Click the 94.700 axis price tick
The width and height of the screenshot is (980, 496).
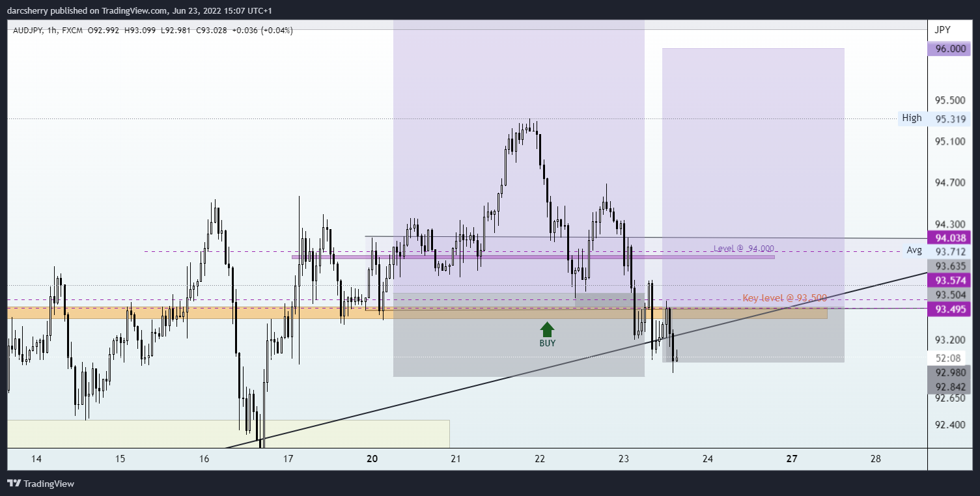click(x=949, y=182)
